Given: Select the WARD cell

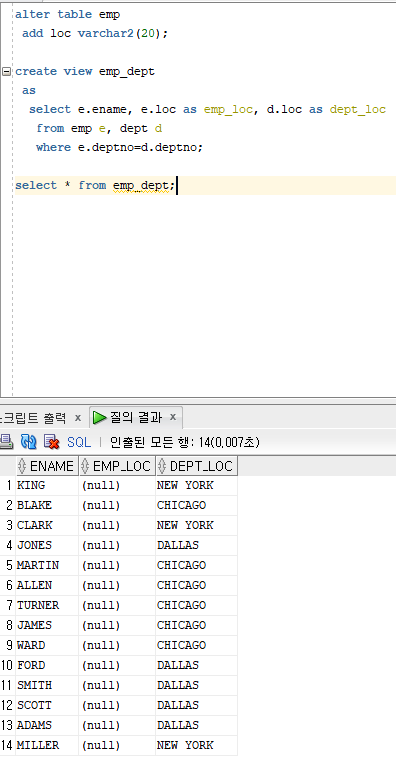Looking at the screenshot, I should click(47, 645).
